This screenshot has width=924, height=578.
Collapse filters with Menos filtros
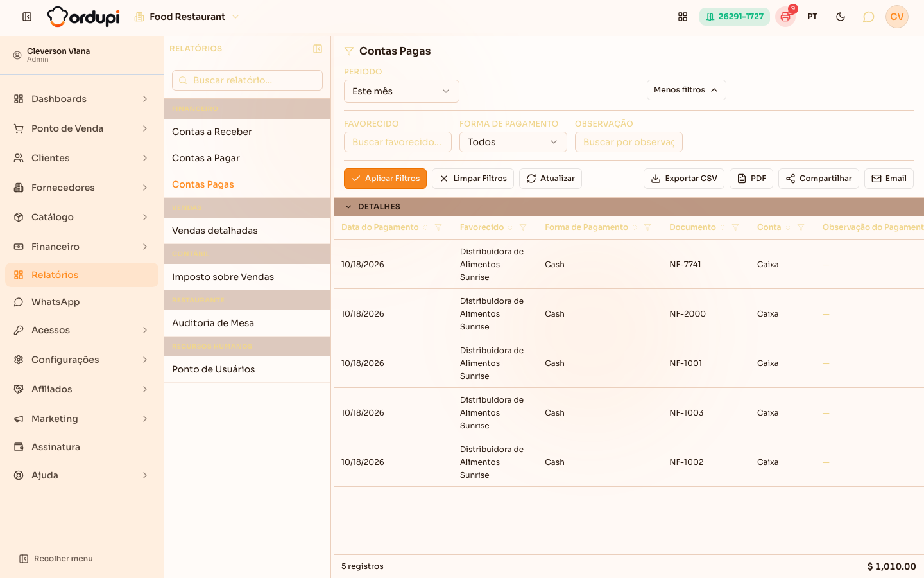pyautogui.click(x=686, y=90)
